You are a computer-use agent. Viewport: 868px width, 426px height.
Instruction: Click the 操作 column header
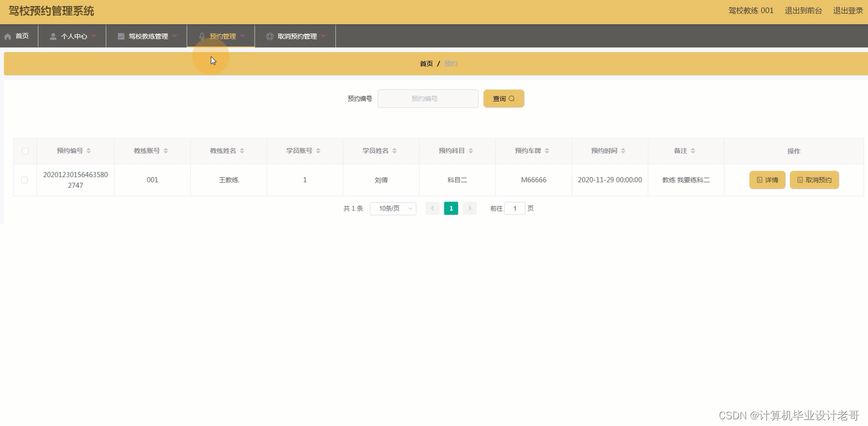tap(794, 151)
